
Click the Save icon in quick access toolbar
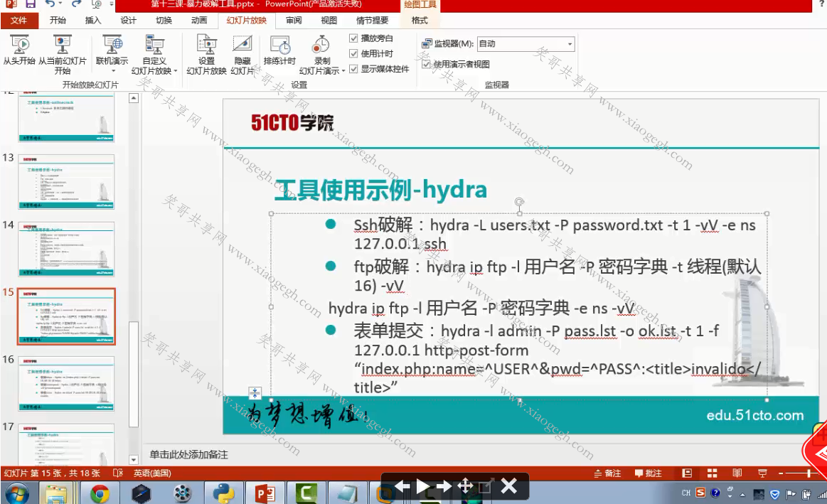[30, 4]
